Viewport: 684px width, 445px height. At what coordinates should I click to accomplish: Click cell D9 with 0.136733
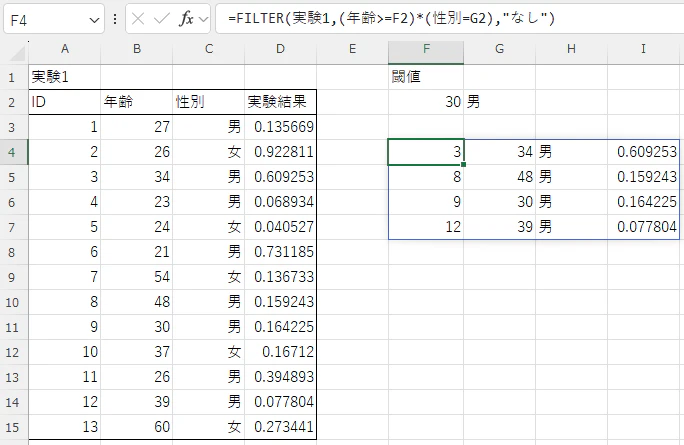pyautogui.click(x=280, y=277)
